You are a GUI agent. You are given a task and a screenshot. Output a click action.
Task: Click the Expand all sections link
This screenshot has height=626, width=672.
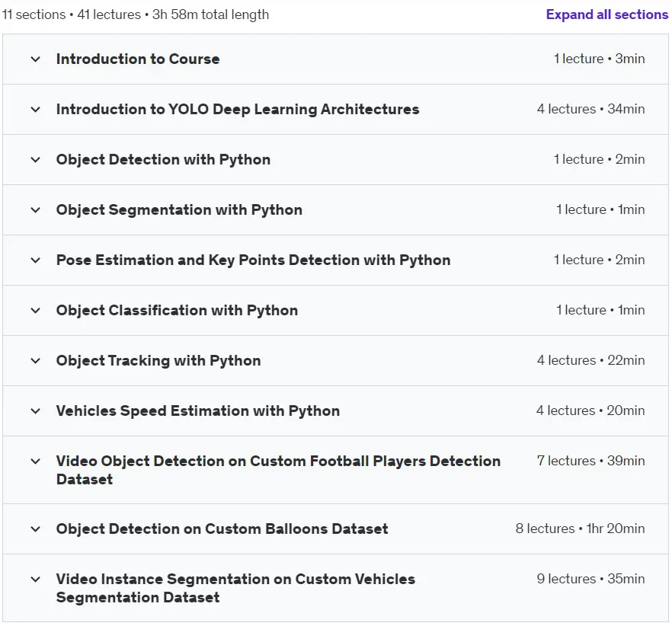point(606,14)
